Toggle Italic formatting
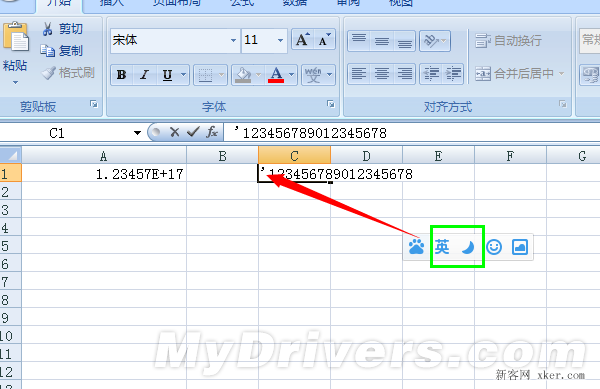 (x=144, y=75)
